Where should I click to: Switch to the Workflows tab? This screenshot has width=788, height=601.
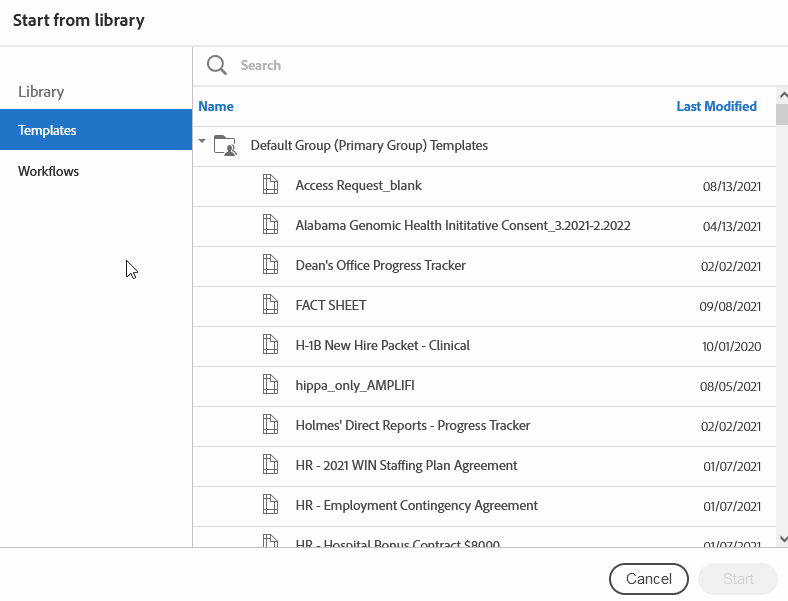96,171
